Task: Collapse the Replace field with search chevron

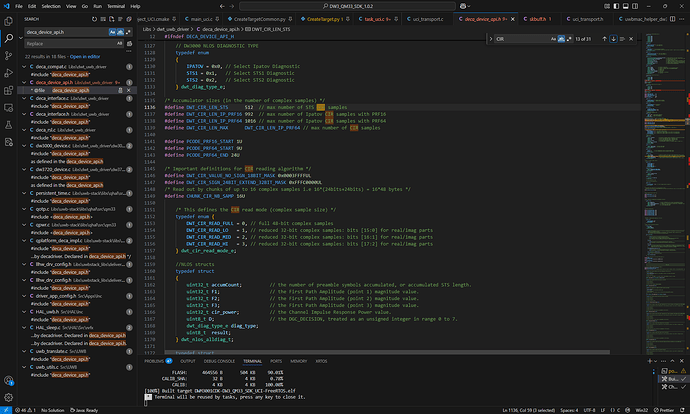Action: point(21,38)
